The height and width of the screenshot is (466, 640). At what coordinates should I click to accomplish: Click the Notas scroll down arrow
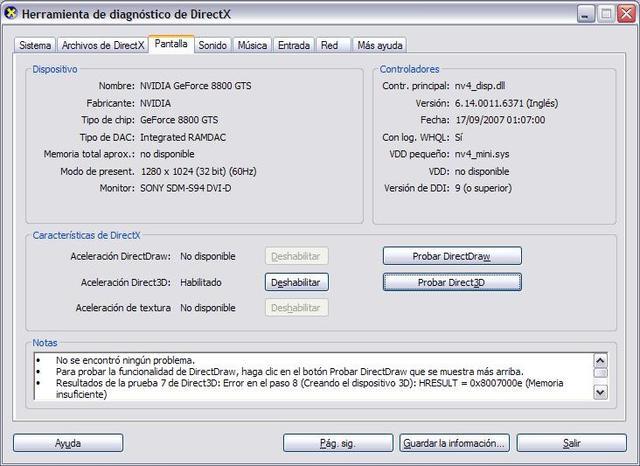coord(600,392)
